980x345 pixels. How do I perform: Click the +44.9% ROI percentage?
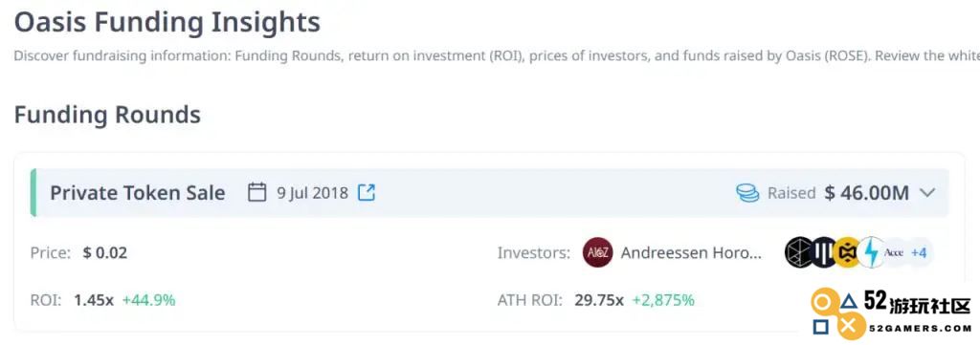click(148, 300)
